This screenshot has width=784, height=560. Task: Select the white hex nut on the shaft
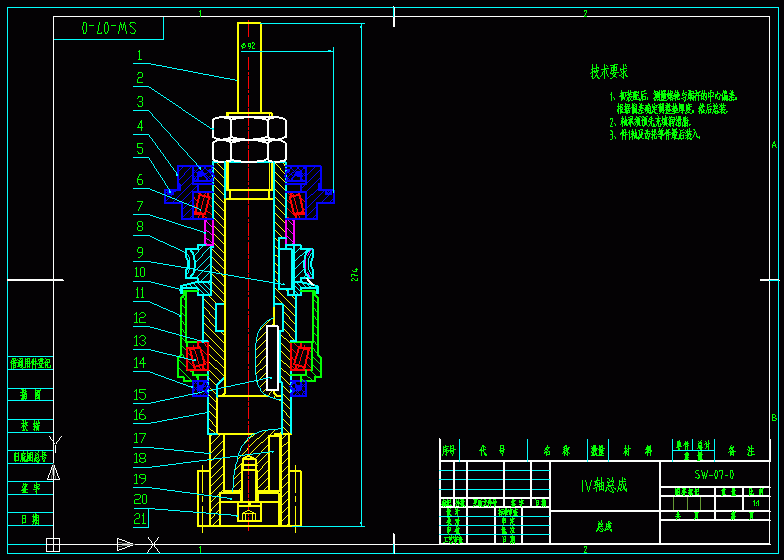click(x=249, y=138)
